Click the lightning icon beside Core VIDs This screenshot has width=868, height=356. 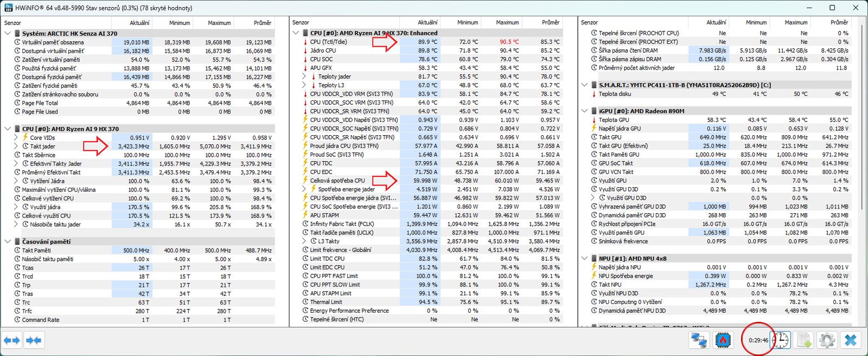[25, 138]
